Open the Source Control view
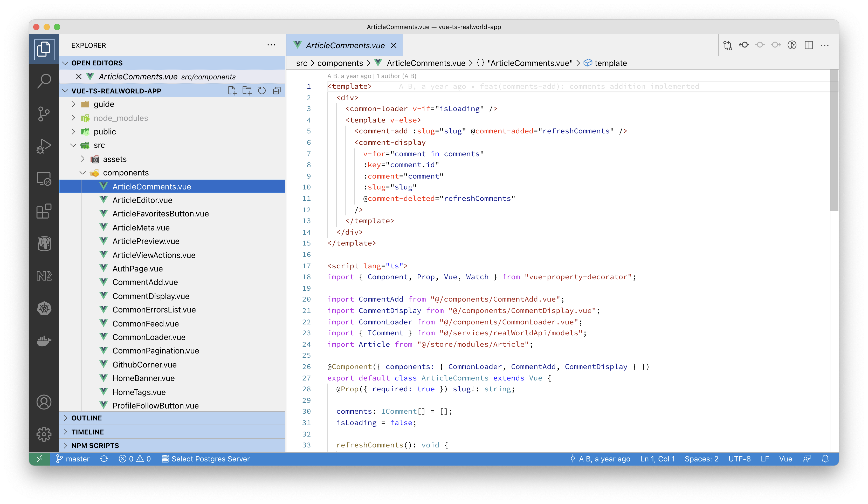 point(44,114)
